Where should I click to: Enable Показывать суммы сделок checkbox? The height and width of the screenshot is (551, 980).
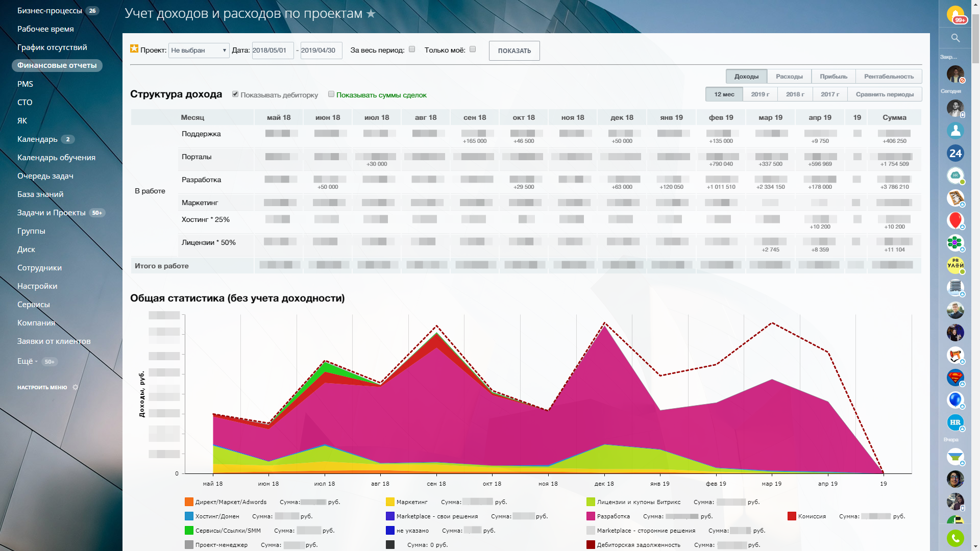tap(331, 94)
